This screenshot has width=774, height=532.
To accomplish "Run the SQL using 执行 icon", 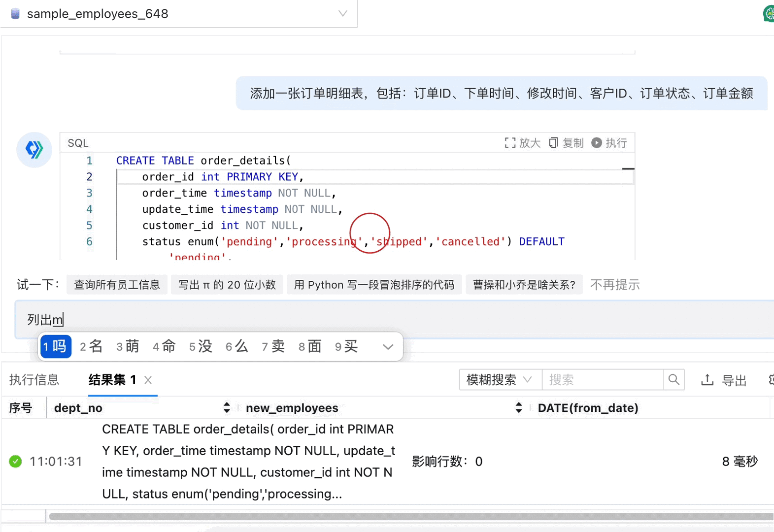I will (597, 143).
